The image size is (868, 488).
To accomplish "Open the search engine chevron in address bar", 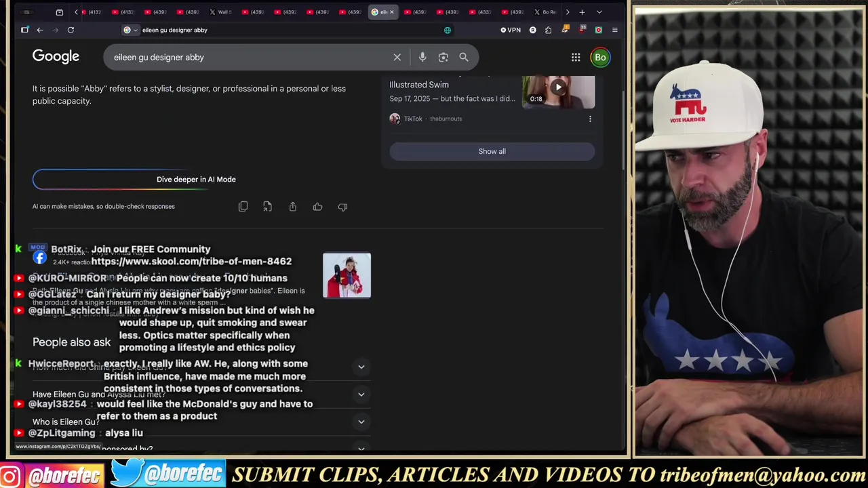I will 136,30.
